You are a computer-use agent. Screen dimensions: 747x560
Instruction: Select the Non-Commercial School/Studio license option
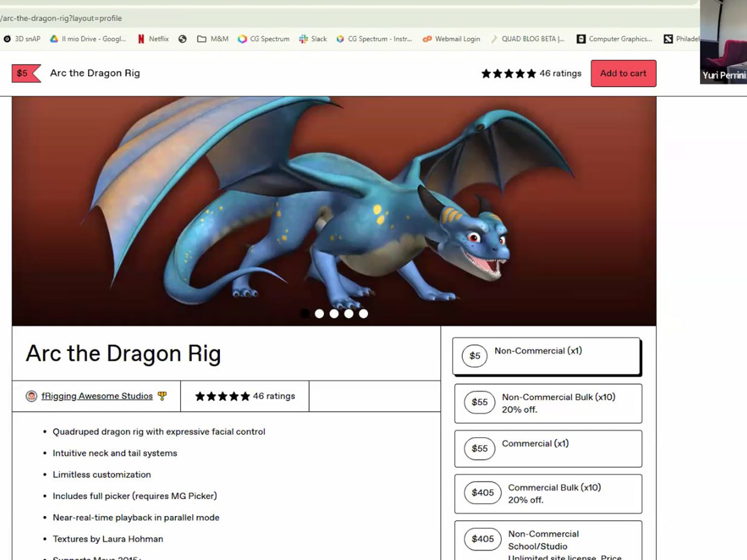[548, 541]
